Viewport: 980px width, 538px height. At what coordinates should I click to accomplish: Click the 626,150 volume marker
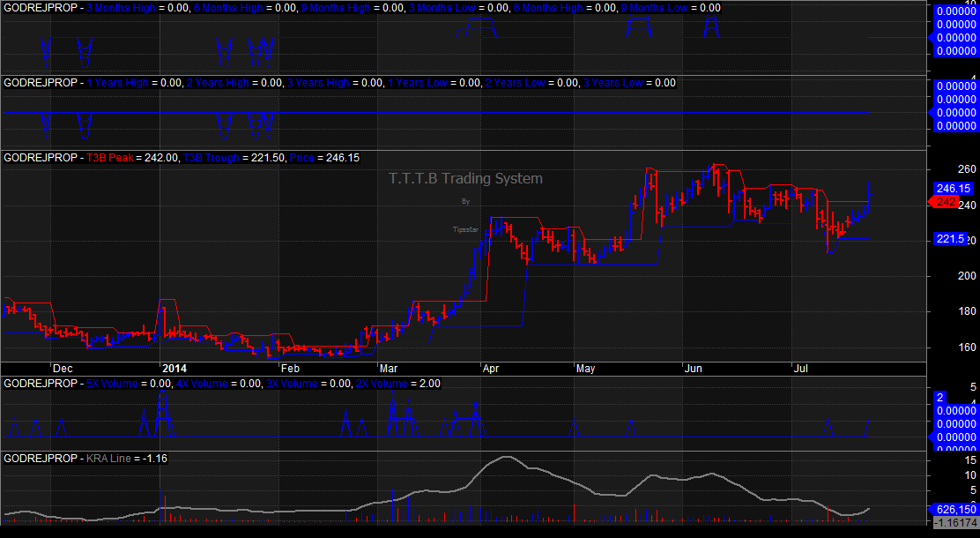coord(955,510)
